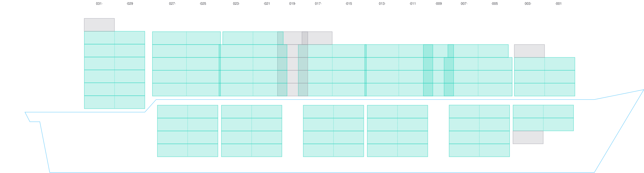Click bay label 009
This screenshot has width=644, height=173.
click(439, 4)
